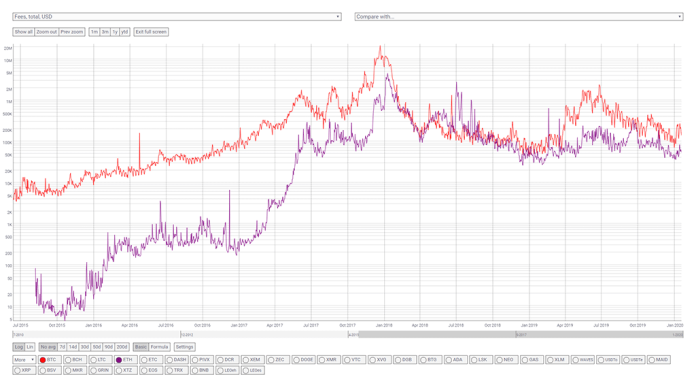Enable the BTG series
The height and width of the screenshot is (392, 696).
430,360
